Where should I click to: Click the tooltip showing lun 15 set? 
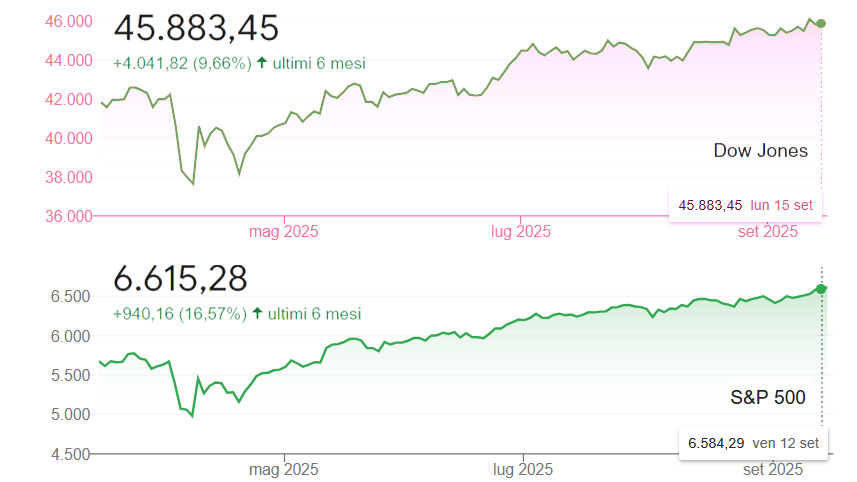pos(745,205)
